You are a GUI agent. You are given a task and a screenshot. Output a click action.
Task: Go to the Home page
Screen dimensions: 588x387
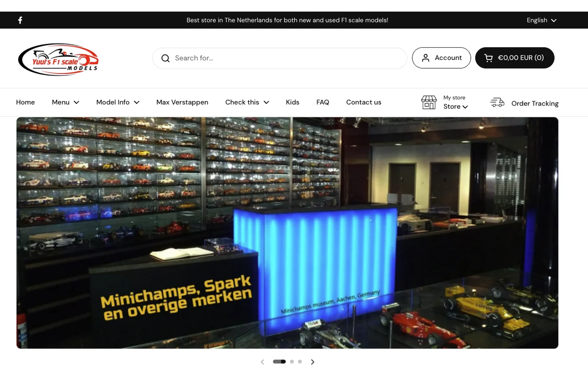[26, 102]
